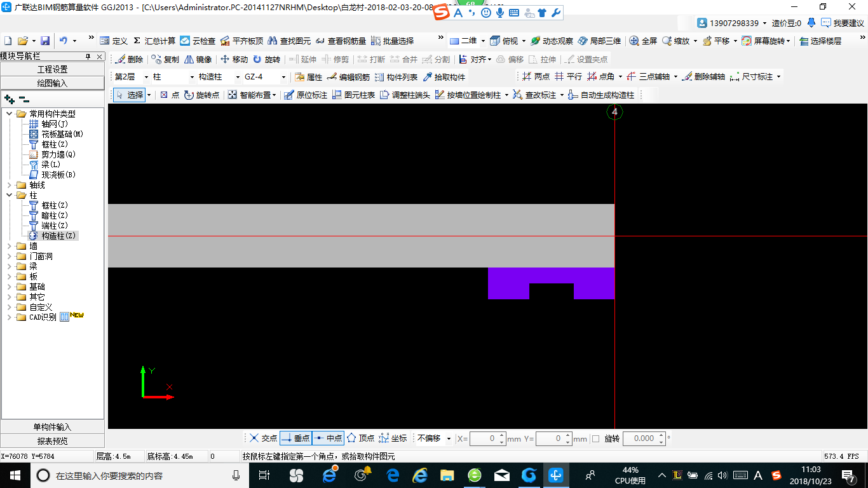Click 平齐板顶 align slab top tool
Viewport: 868px width, 488px height.
[x=242, y=41]
